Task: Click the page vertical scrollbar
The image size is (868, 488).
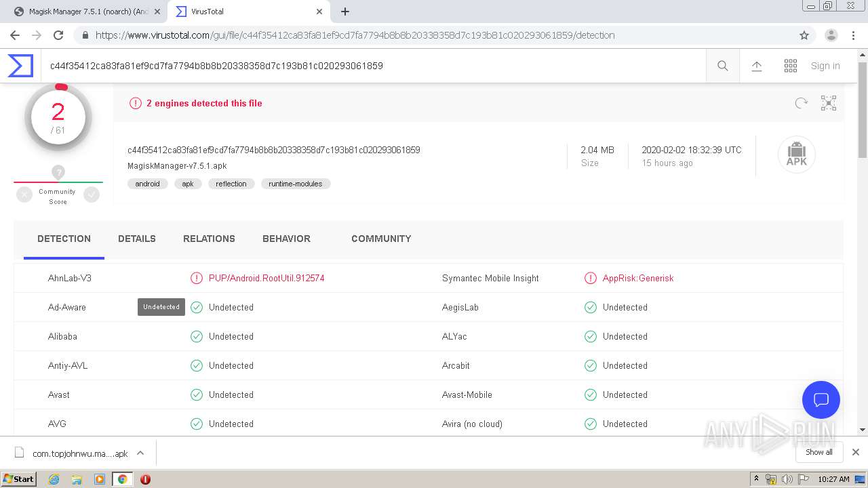Action: click(863, 108)
